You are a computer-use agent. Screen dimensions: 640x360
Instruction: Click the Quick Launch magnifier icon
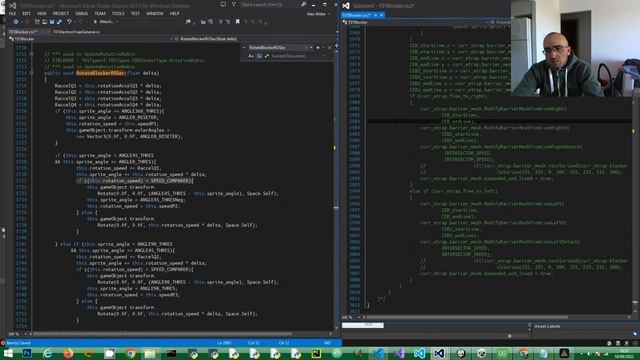click(x=303, y=4)
